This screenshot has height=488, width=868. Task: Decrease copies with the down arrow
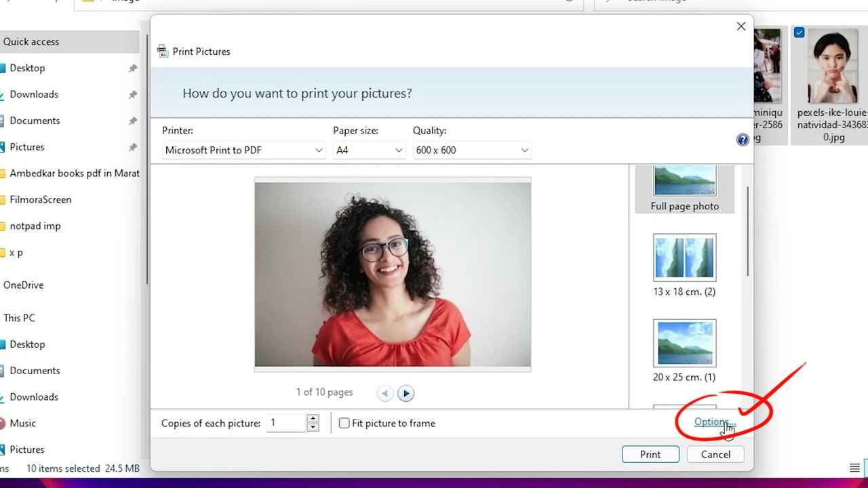313,428
